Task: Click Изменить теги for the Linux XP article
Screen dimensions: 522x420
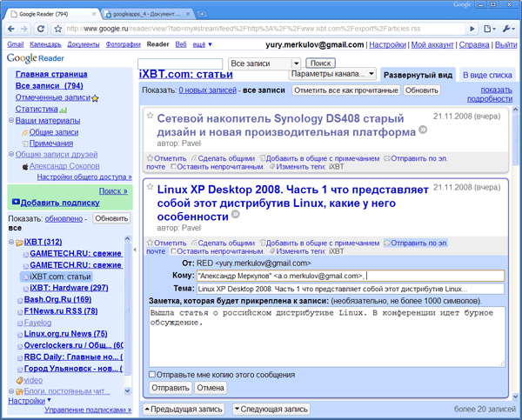Action: [298, 251]
